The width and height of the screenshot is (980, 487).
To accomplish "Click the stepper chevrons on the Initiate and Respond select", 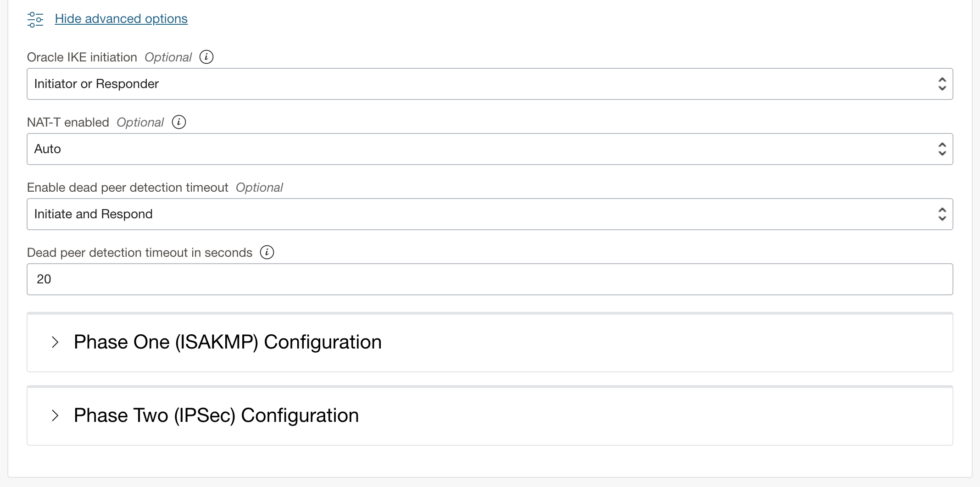I will click(942, 214).
